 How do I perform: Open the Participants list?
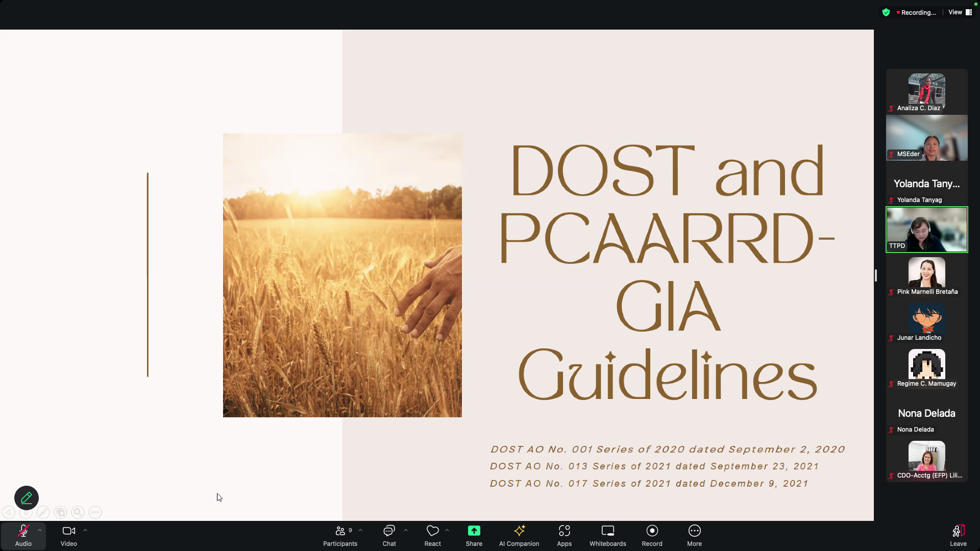340,535
